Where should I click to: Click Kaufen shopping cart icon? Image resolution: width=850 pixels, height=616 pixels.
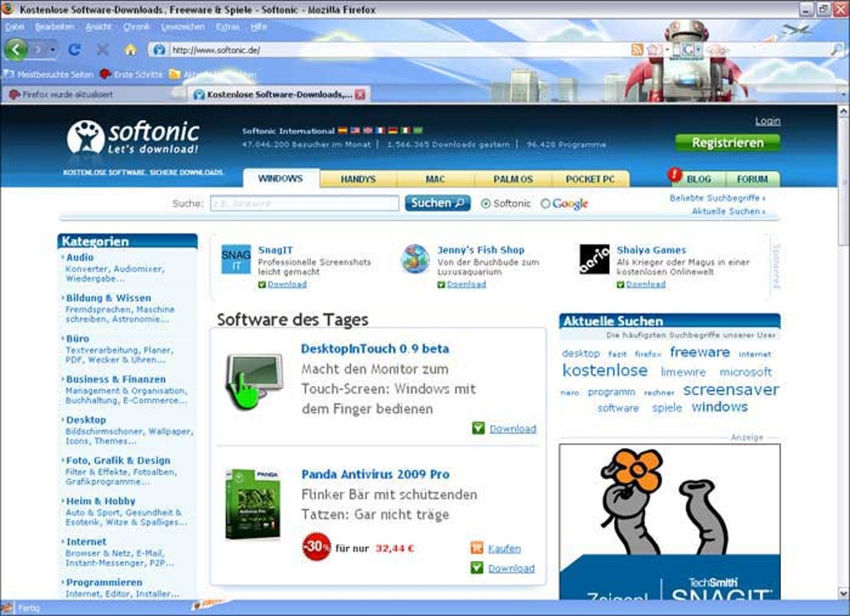[477, 548]
